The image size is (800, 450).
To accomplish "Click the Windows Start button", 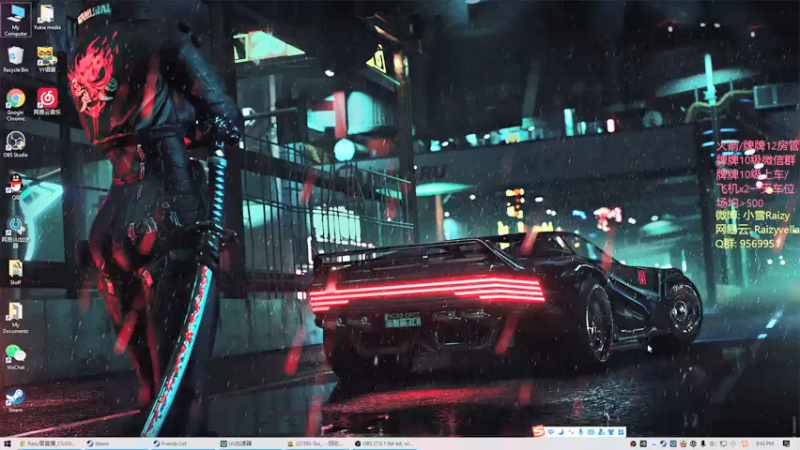I will pos(7,444).
